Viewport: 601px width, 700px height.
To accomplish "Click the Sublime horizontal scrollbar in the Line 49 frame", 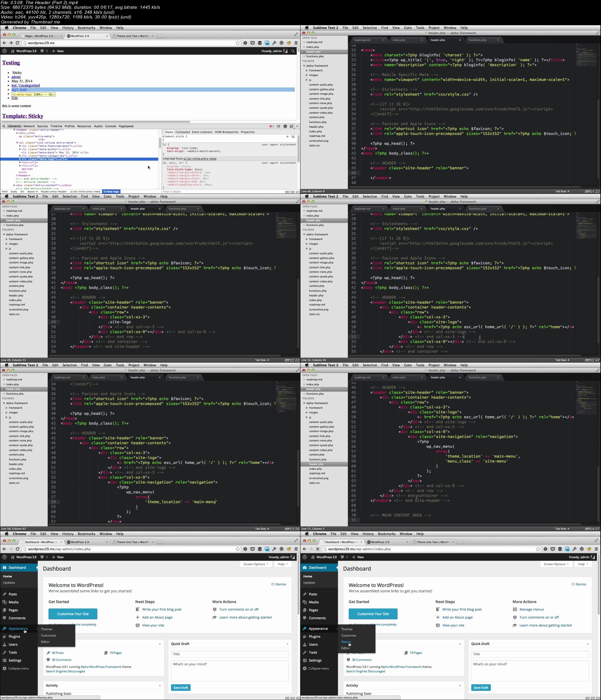I will tap(165, 356).
